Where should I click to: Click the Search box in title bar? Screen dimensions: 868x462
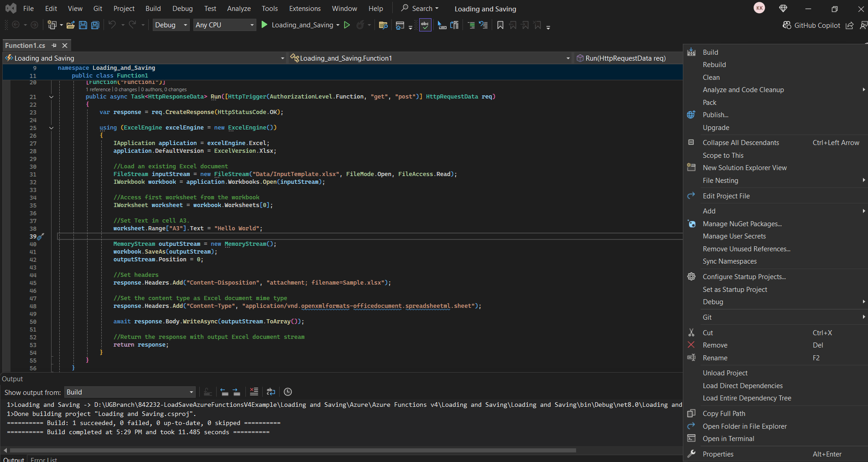pyautogui.click(x=420, y=9)
